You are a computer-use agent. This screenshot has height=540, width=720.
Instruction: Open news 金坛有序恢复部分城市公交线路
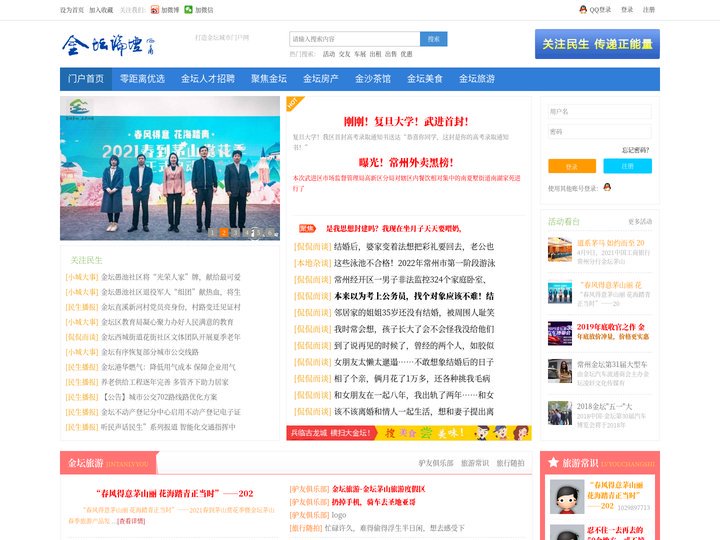click(150, 352)
